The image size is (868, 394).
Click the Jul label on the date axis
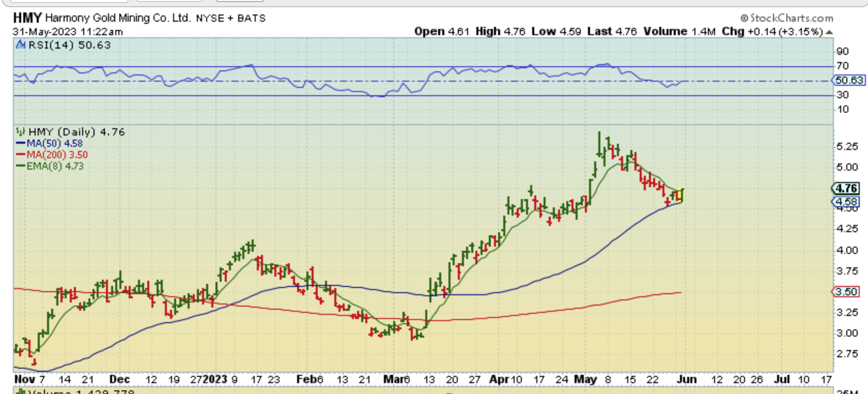pos(782,380)
